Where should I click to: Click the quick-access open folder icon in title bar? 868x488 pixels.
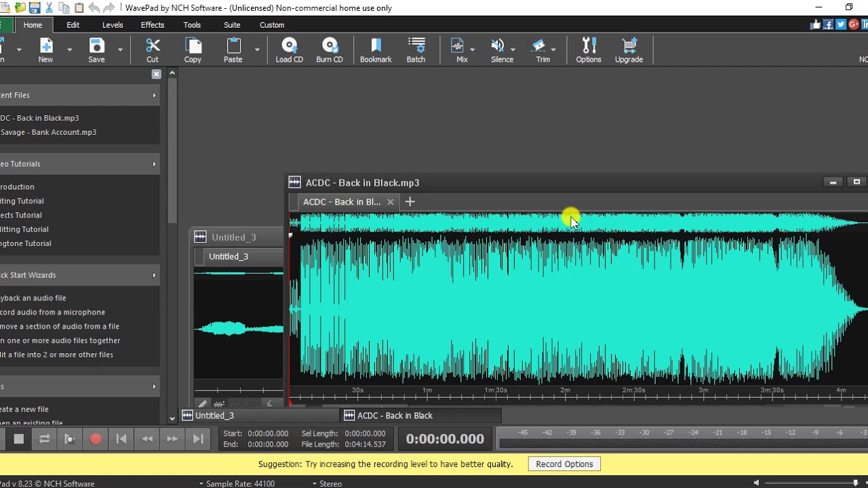pos(20,7)
